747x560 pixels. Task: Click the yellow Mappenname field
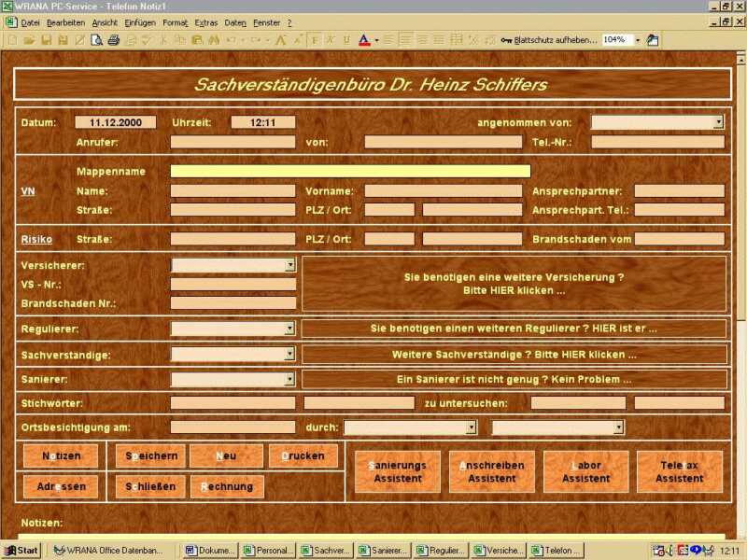click(351, 172)
